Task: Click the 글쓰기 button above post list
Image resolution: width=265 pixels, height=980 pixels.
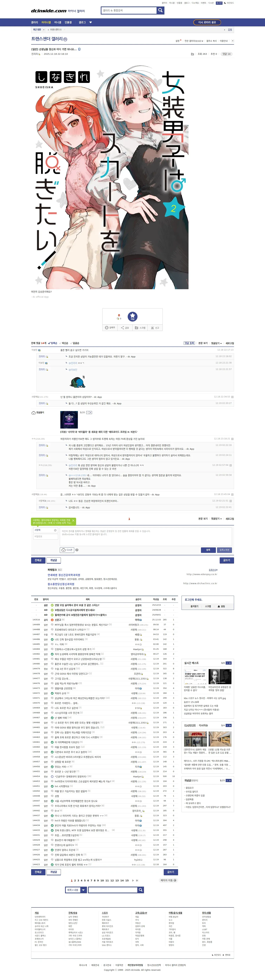Action: [x=227, y=560]
